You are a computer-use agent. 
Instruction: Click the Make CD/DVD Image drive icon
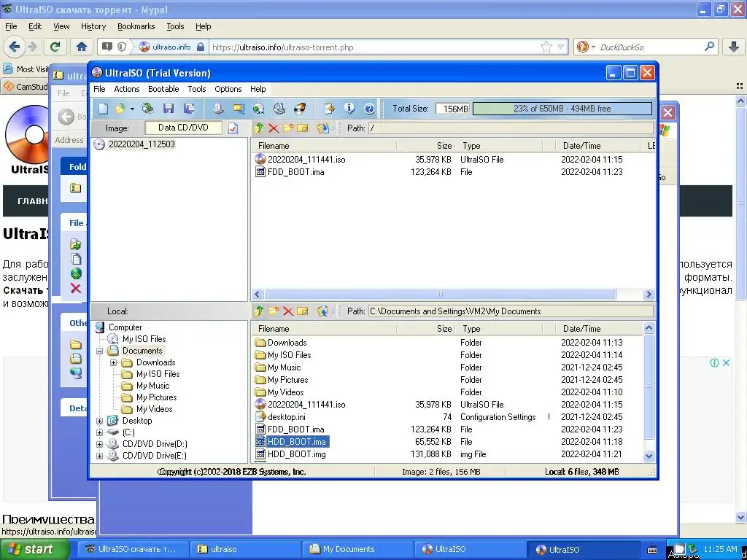217,109
